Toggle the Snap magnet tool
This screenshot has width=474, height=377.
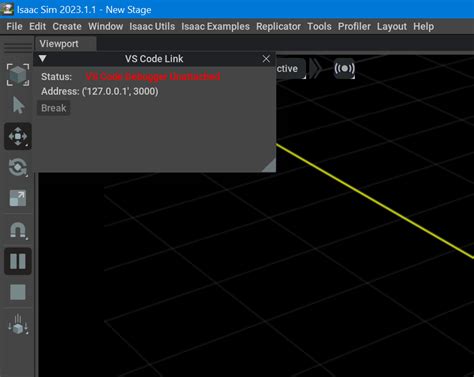[x=18, y=230]
